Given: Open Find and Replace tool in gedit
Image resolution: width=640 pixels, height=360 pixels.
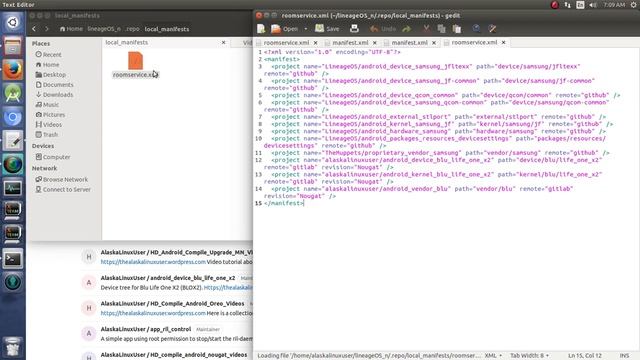Looking at the screenshot, I should click(492, 29).
